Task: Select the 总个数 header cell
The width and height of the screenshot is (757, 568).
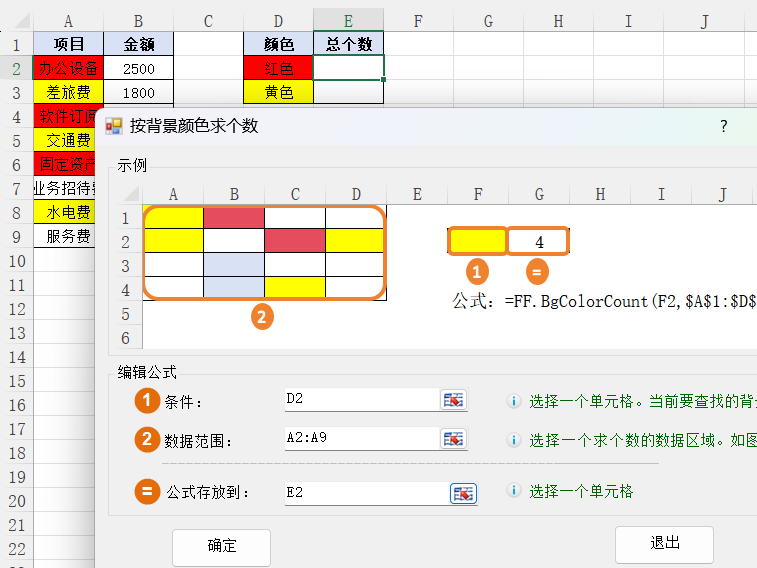Action: pyautogui.click(x=348, y=44)
